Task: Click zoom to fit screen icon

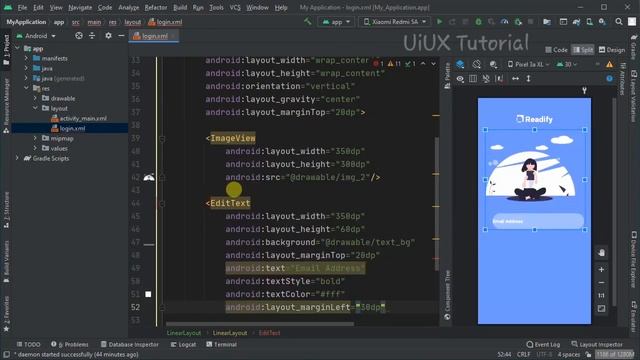Action: (601, 309)
